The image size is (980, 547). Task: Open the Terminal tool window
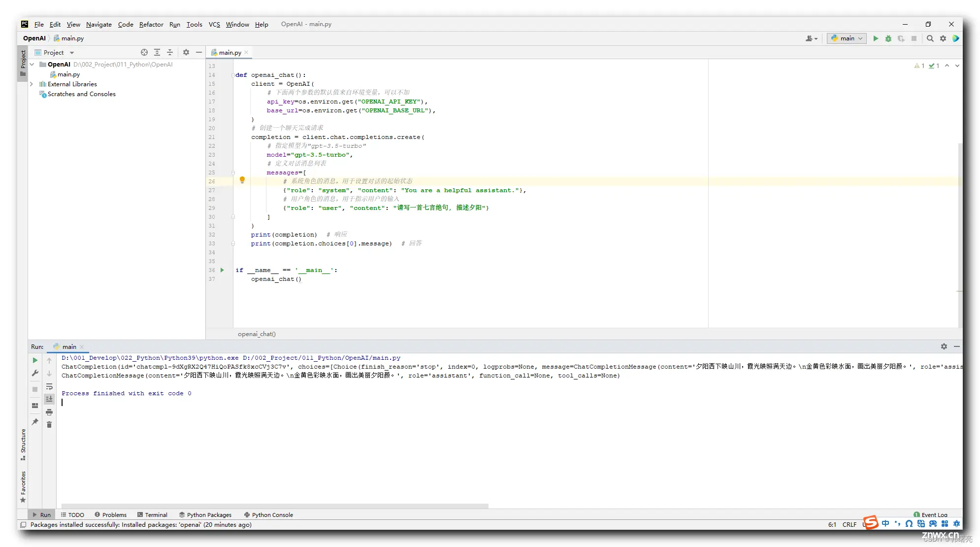click(153, 514)
